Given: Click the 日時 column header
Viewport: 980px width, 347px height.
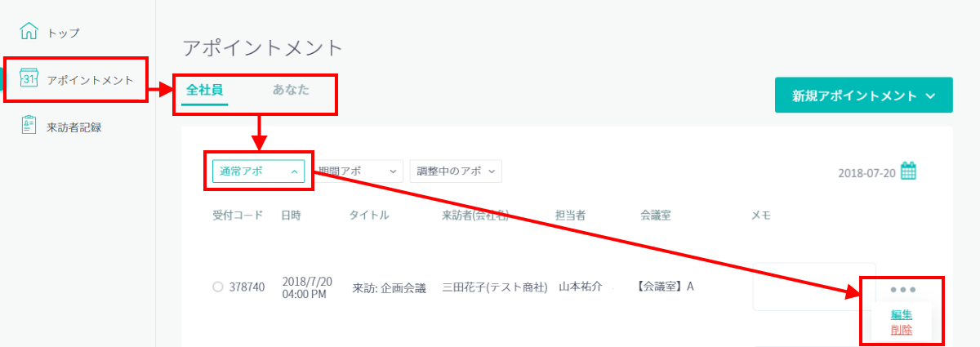Looking at the screenshot, I should click(291, 216).
